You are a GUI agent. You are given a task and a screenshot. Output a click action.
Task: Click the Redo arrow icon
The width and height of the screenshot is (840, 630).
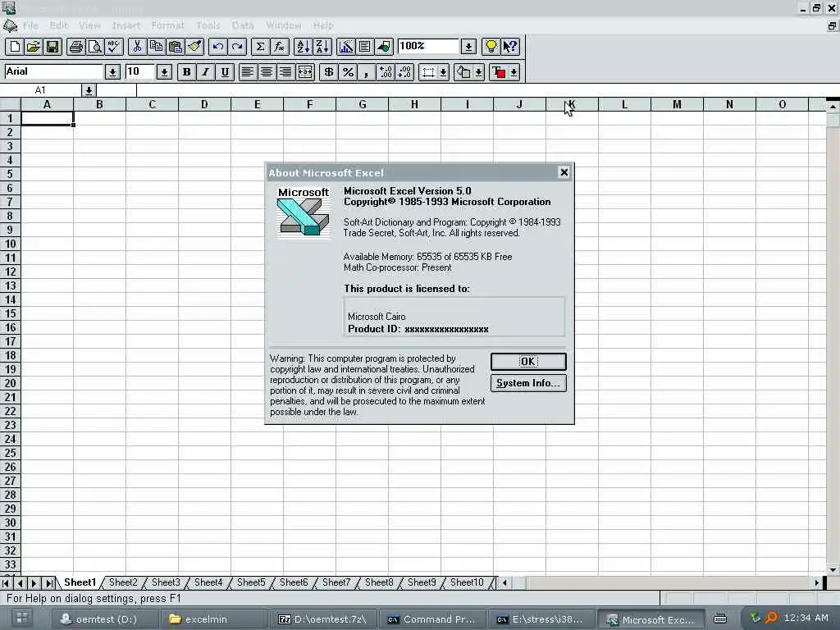[x=237, y=47]
